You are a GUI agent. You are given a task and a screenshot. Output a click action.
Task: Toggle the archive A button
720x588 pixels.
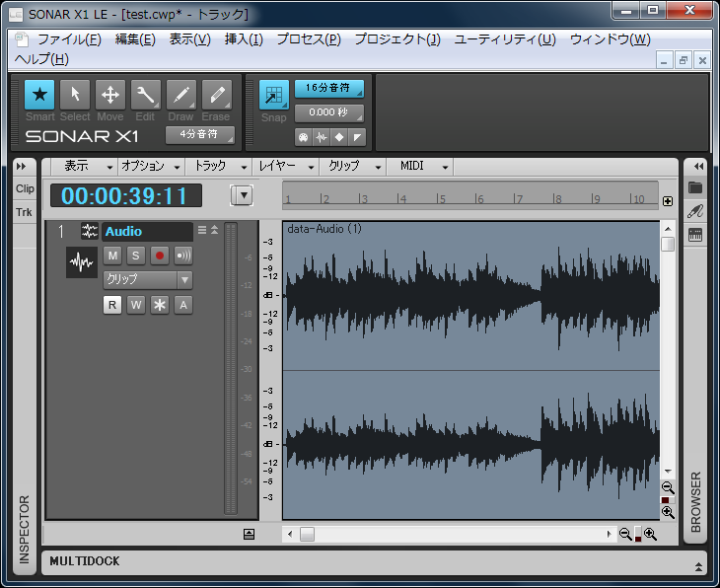[x=183, y=305]
